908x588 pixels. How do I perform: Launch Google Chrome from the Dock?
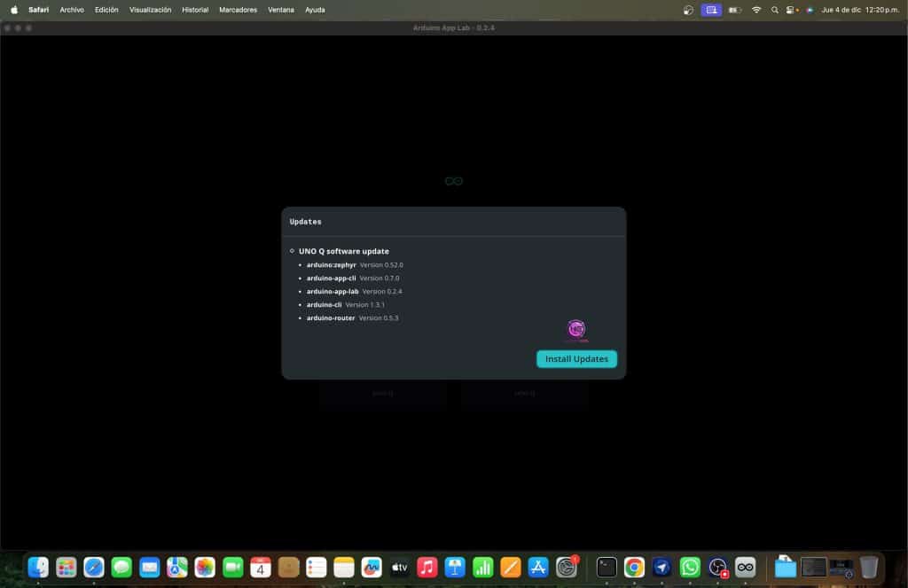tap(634, 567)
